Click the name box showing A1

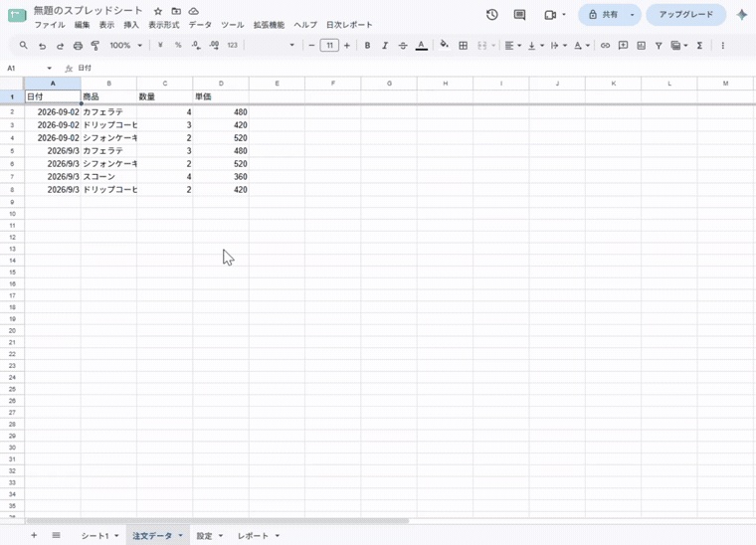click(27, 69)
